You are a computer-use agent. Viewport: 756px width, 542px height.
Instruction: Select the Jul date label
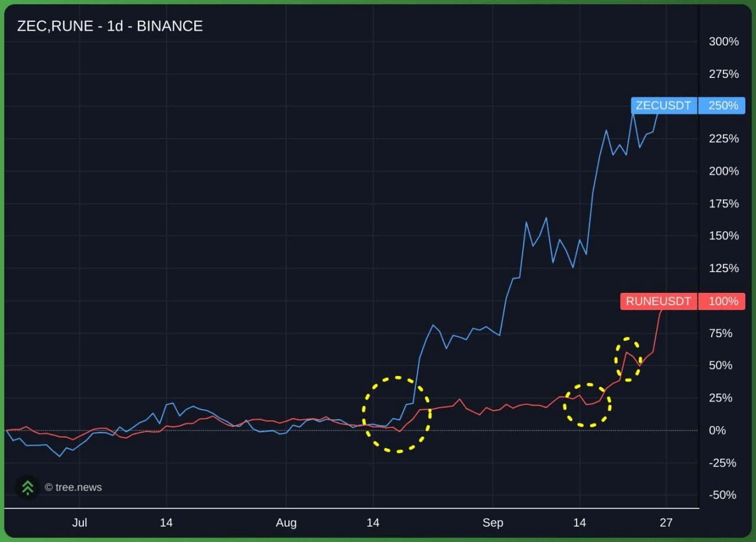(80, 523)
